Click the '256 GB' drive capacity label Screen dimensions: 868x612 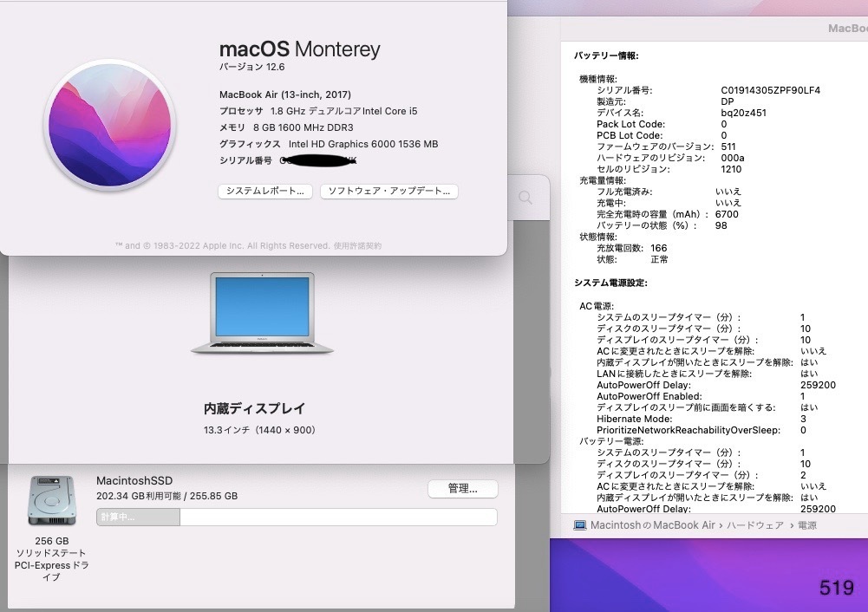tap(52, 541)
